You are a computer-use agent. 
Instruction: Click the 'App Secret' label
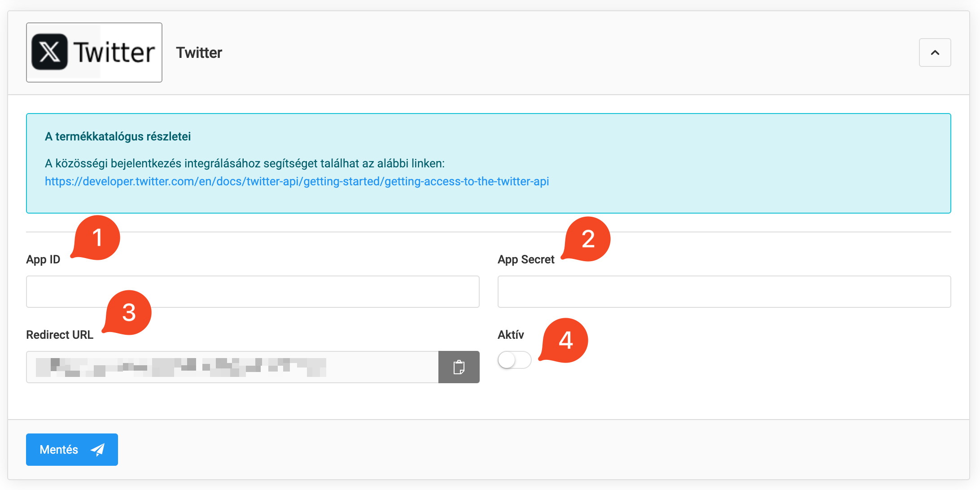526,259
